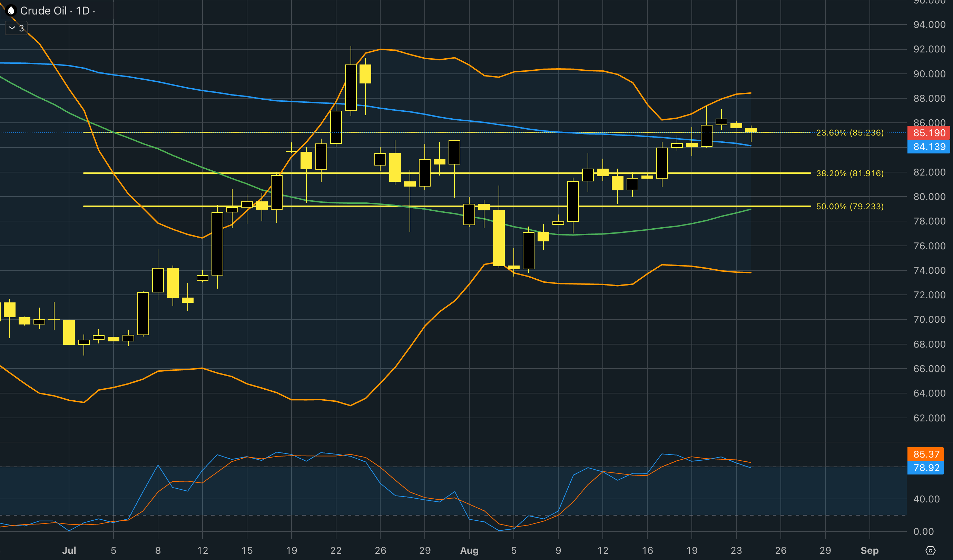The image size is (953, 560).
Task: Select the 23.60% (85.236) Fibonacci label
Action: tap(850, 133)
